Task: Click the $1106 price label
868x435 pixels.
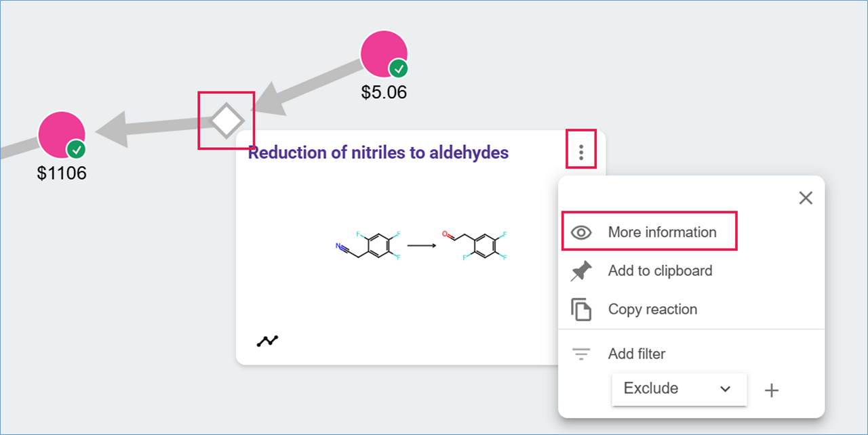Action: point(62,173)
